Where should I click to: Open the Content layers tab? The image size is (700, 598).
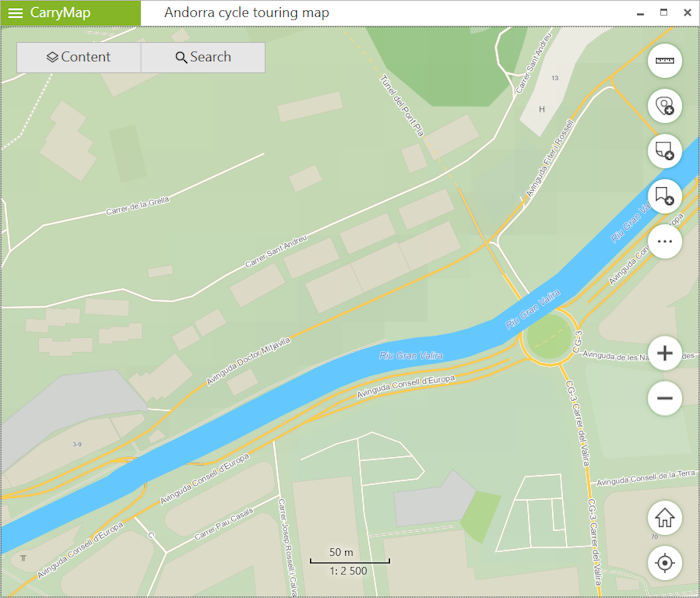pyautogui.click(x=79, y=57)
